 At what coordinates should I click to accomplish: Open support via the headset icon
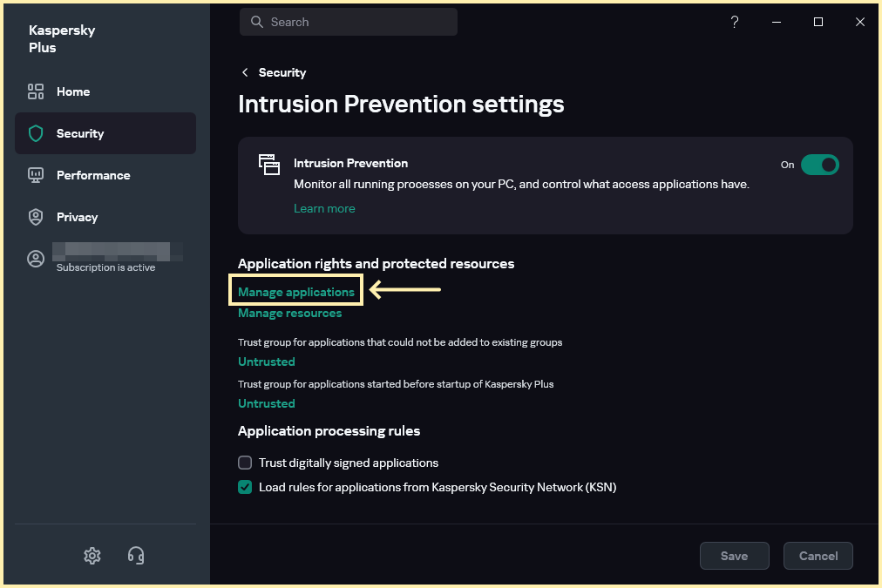pyautogui.click(x=136, y=555)
